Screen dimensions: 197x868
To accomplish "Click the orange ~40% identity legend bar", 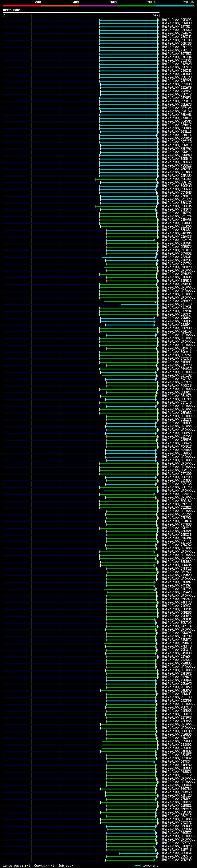I will pos(60,6).
